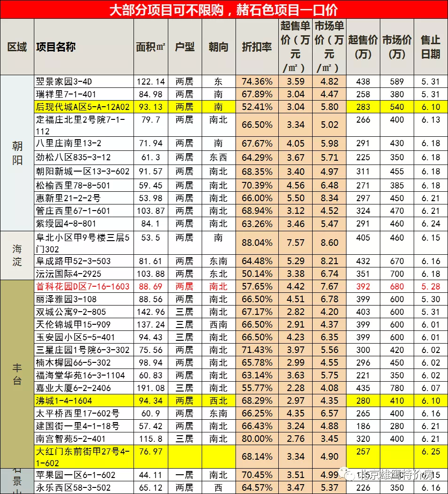Click the red-text 首科花园D区7-16-1603 entry
Image resolution: width=448 pixels, height=494 pixels.
tap(84, 286)
